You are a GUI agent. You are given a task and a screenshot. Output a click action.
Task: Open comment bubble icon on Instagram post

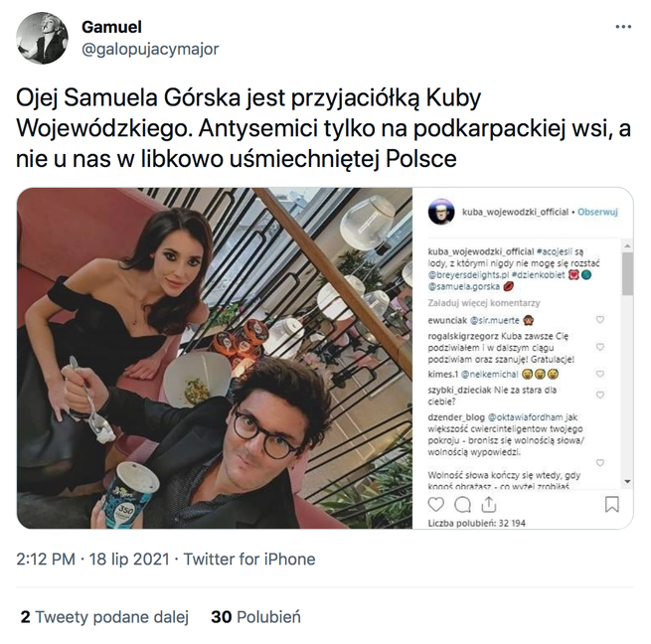[x=462, y=505]
